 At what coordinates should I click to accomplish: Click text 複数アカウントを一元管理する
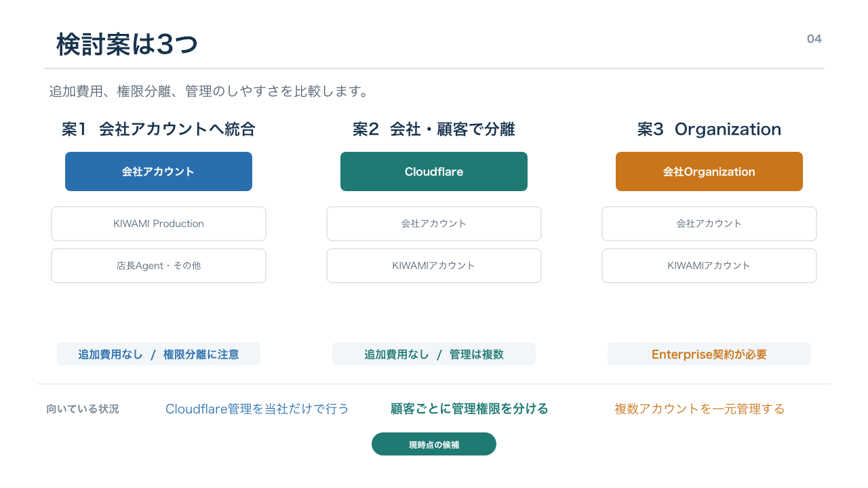tap(699, 409)
